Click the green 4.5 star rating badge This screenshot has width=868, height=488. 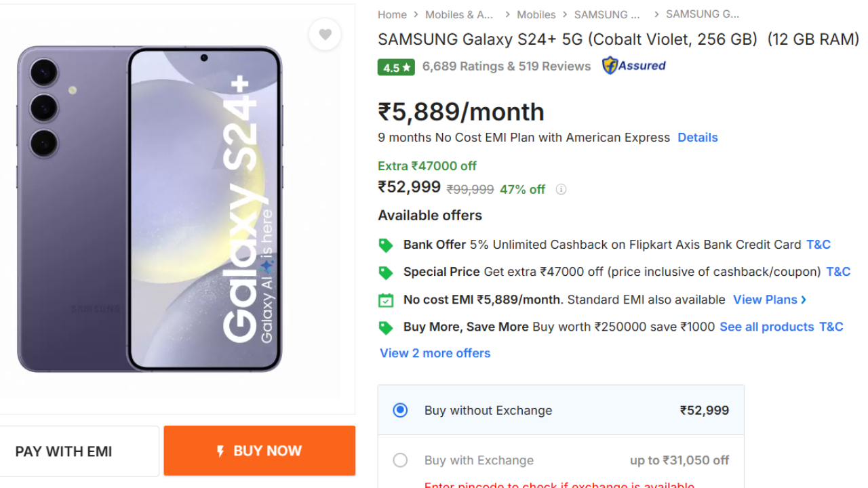[x=396, y=67]
